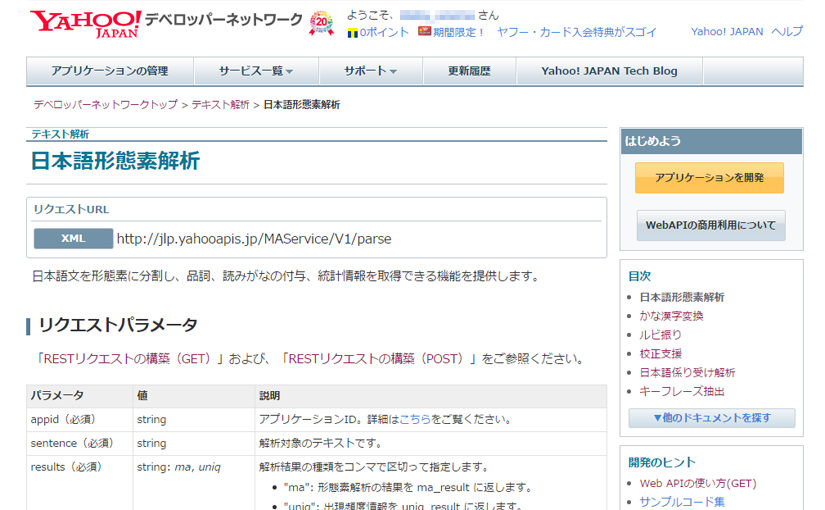Image resolution: width=825 pixels, height=510 pixels.
Task: Click the 解析対象のテキストです description cell
Action: (431, 443)
